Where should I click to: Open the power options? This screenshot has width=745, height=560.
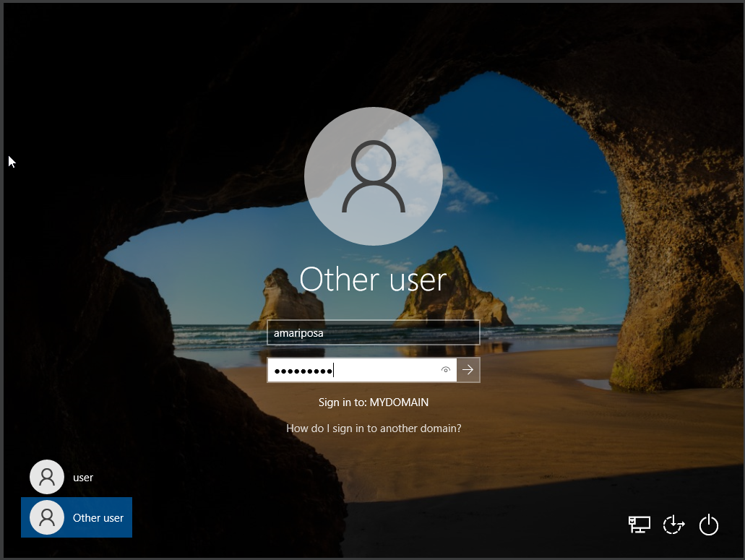(709, 525)
